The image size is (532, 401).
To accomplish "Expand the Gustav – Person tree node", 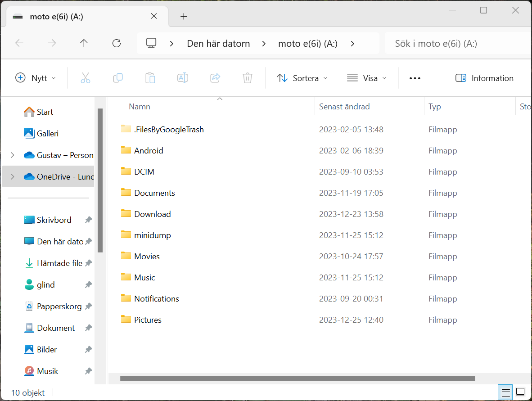I will [x=13, y=155].
